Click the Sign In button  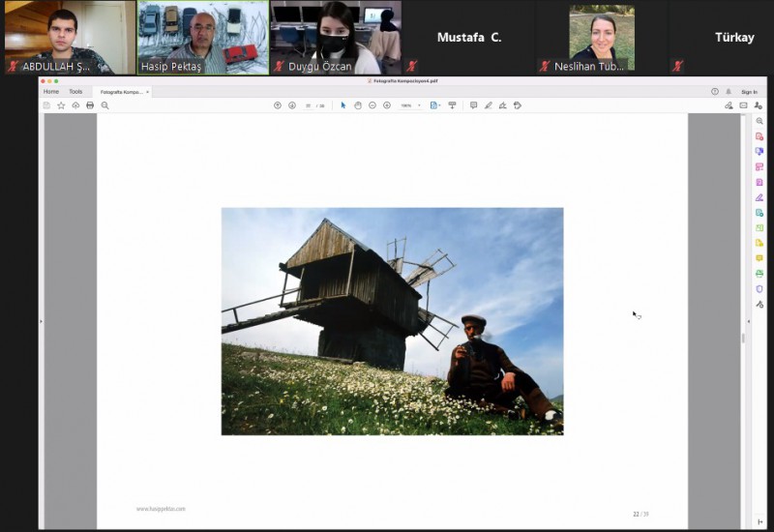click(749, 92)
